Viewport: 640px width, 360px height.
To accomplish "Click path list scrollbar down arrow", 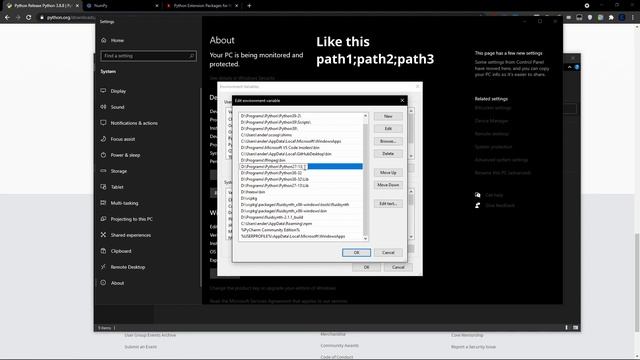I will (365, 238).
